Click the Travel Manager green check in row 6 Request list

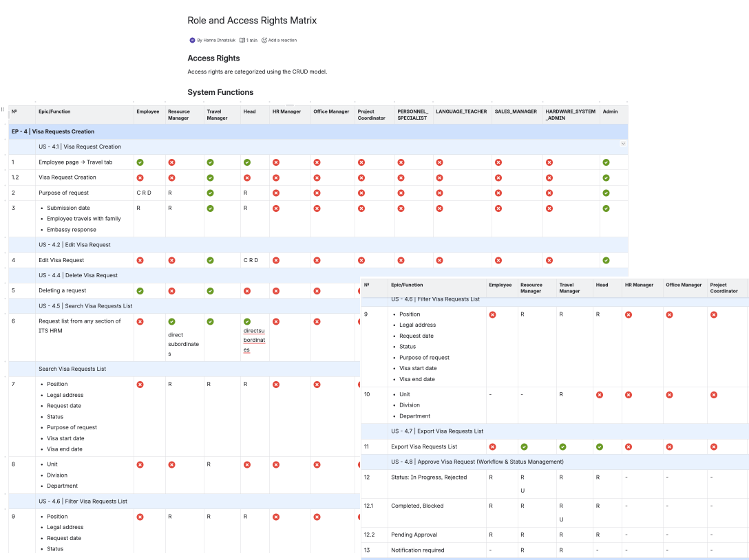tap(211, 321)
